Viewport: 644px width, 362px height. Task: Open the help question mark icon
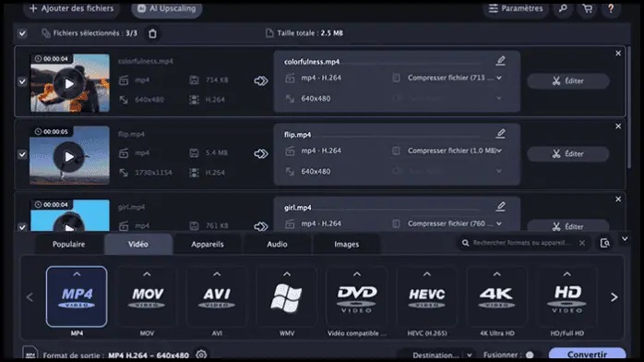coord(611,8)
